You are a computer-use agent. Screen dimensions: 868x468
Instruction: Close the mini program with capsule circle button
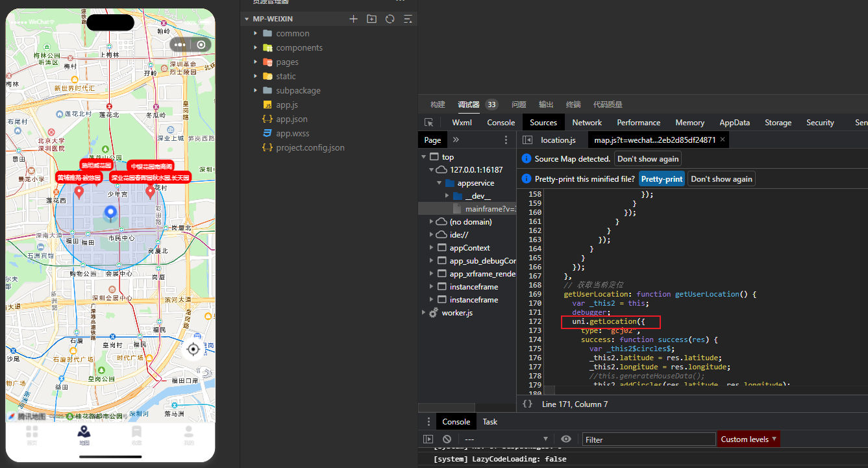point(201,45)
